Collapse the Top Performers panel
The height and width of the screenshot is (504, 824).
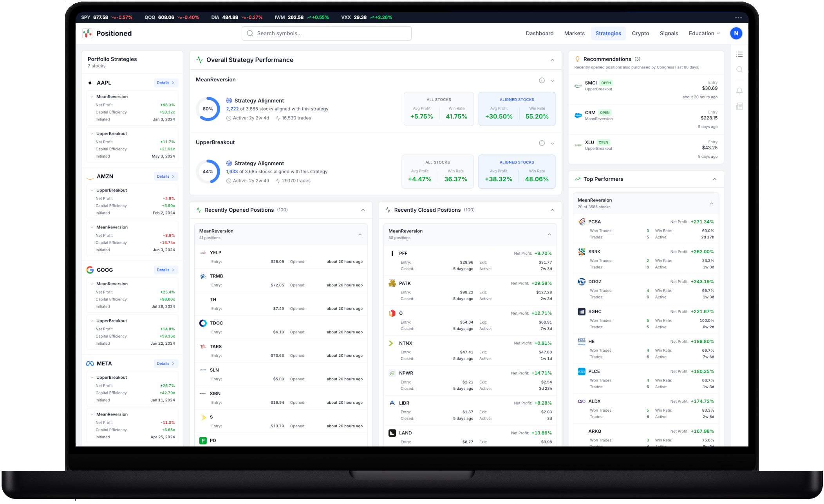coord(714,179)
